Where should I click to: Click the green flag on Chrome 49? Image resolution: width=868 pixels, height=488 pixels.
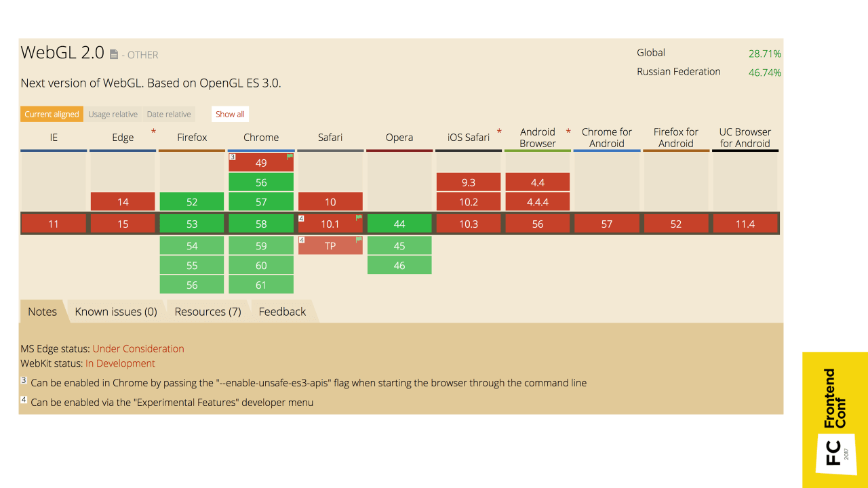click(x=290, y=157)
